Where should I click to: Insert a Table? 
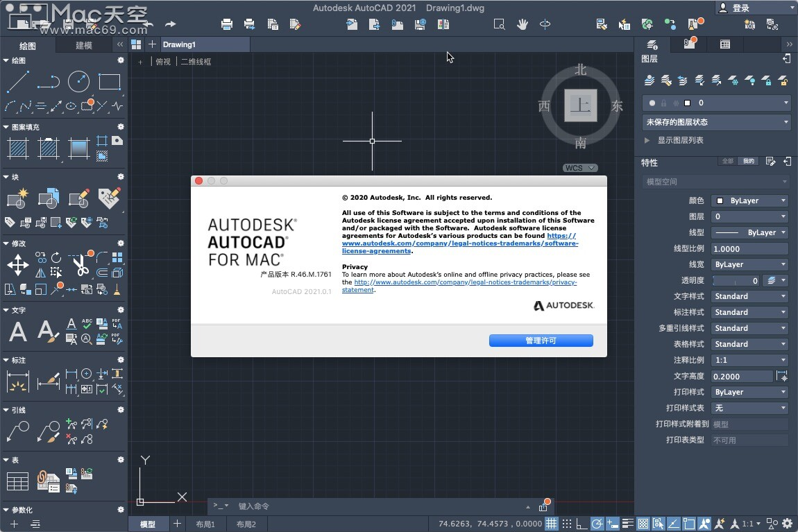coord(18,481)
